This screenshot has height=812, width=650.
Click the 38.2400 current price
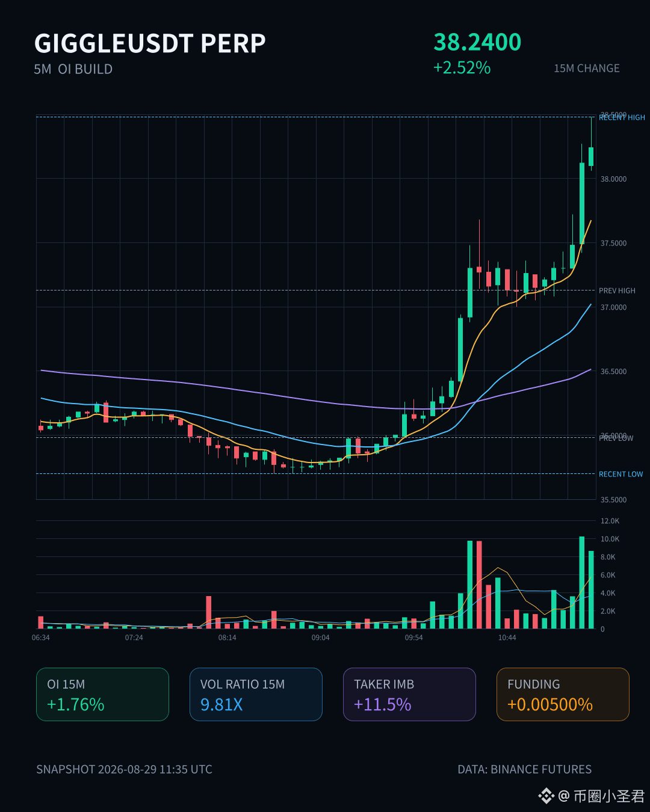pos(477,42)
